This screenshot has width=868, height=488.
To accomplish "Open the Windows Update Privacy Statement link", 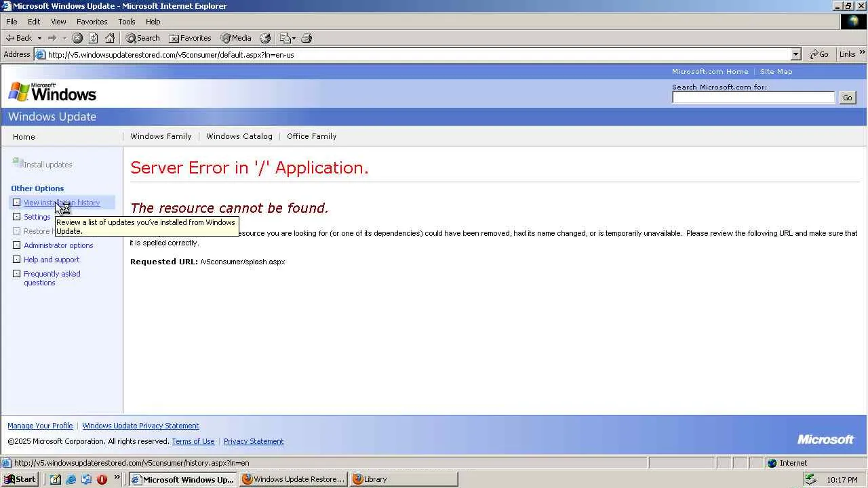I will 140,426.
